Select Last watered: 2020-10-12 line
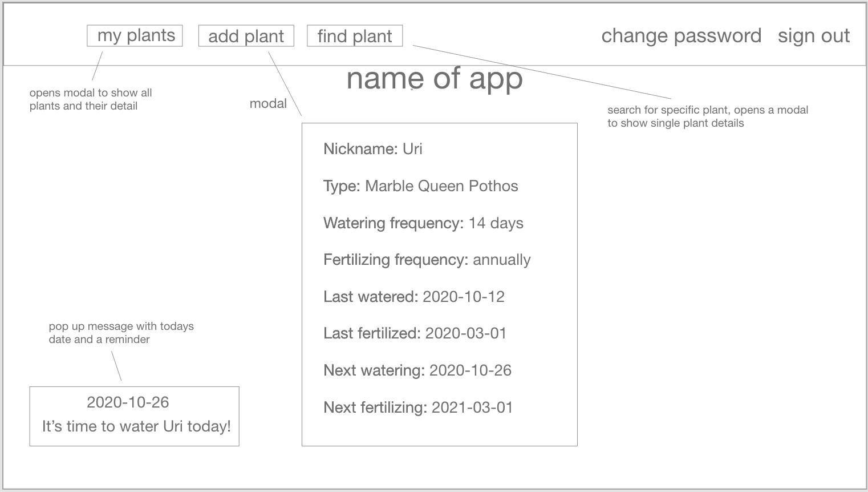Image resolution: width=868 pixels, height=492 pixels. click(414, 297)
